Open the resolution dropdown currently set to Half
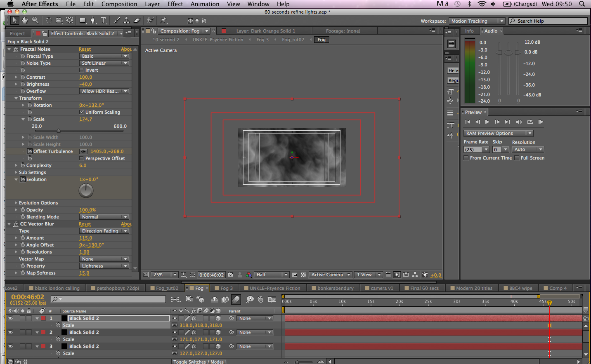The width and height of the screenshot is (591, 364). (x=271, y=275)
